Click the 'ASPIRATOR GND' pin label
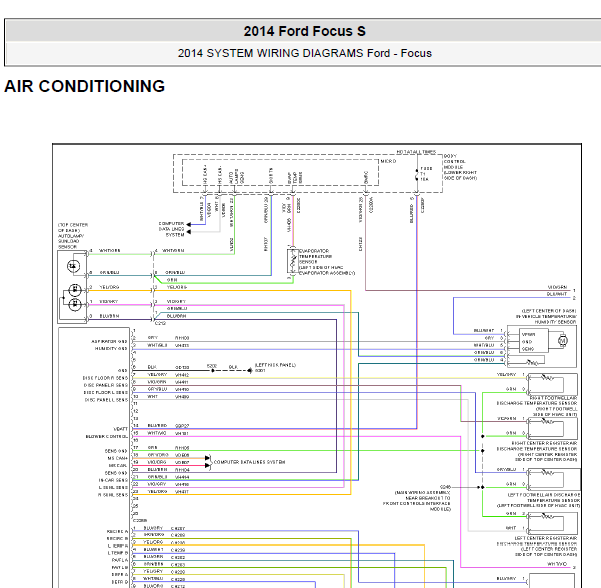The image size is (601, 588). 109,341
